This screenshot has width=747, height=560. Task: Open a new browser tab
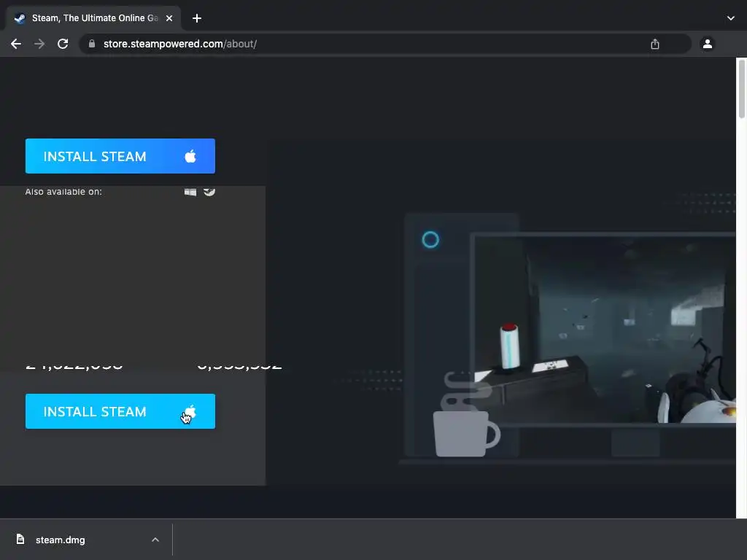(197, 18)
